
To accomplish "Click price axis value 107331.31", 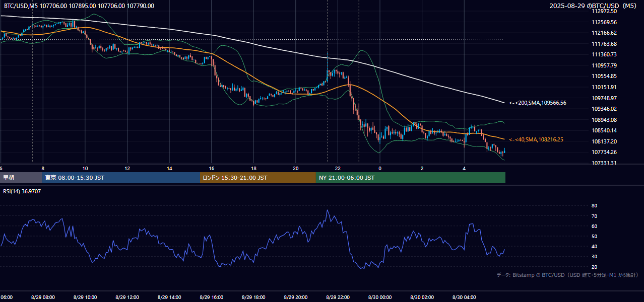I will pyautogui.click(x=604, y=163).
